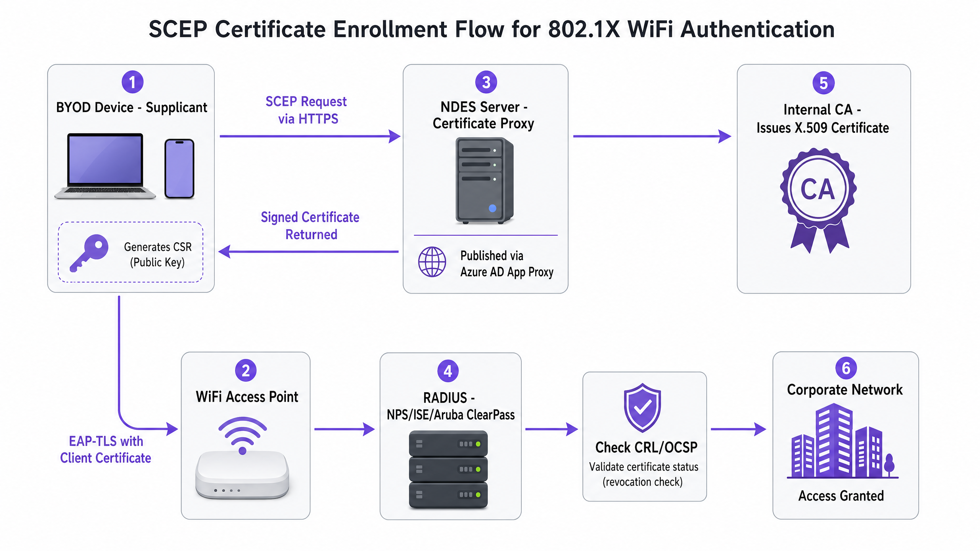980x551 pixels.
Task: Select the RADIUS rack server stack icon
Action: (448, 469)
